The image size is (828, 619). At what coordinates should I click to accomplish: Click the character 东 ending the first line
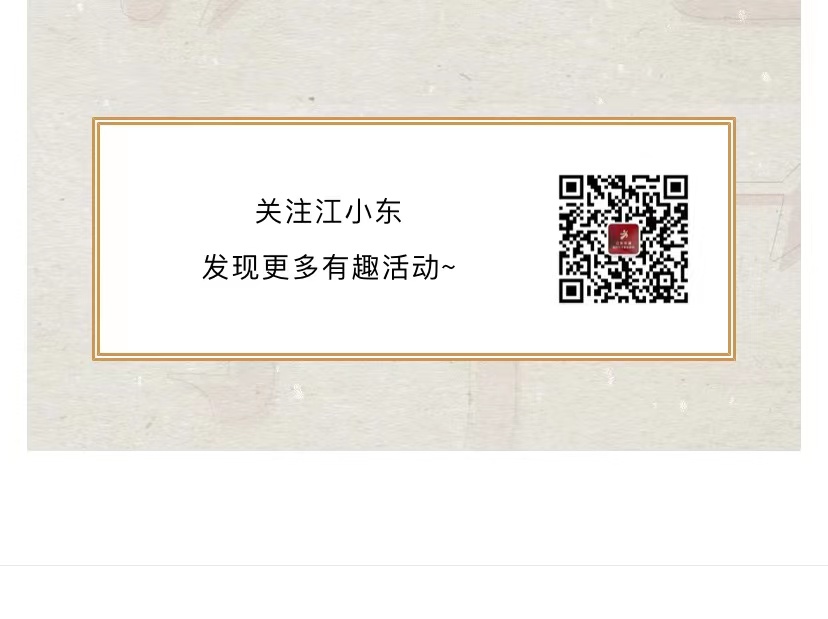click(389, 211)
